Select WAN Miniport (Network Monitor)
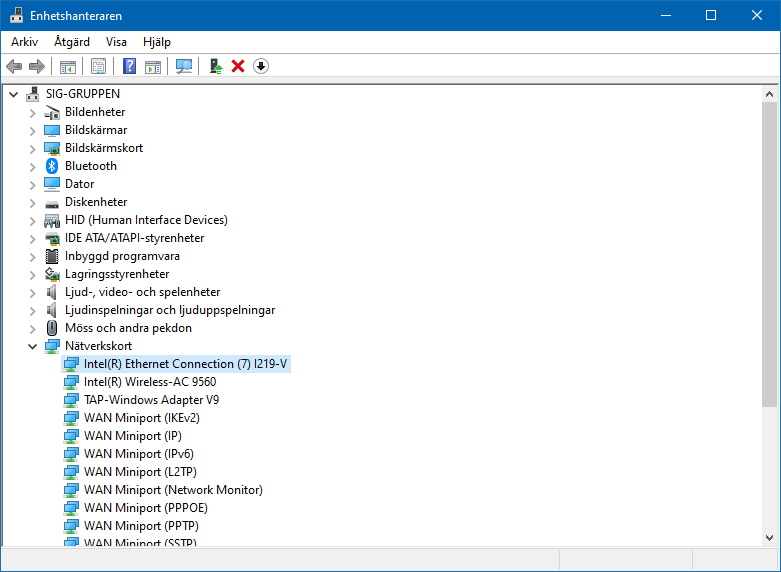The height and width of the screenshot is (572, 781). click(173, 489)
